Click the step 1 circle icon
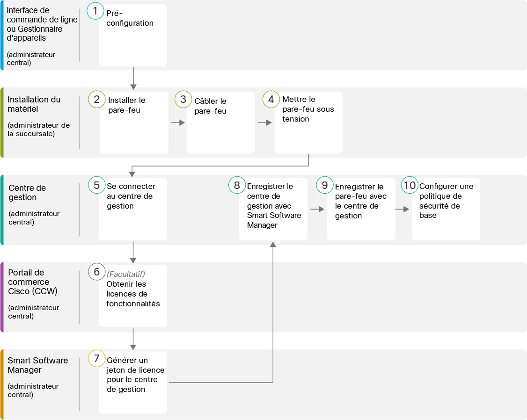 (x=95, y=11)
